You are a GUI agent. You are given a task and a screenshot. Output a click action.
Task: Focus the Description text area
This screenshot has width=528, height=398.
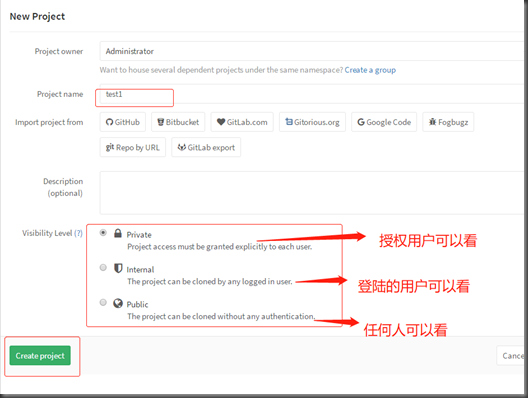point(312,193)
